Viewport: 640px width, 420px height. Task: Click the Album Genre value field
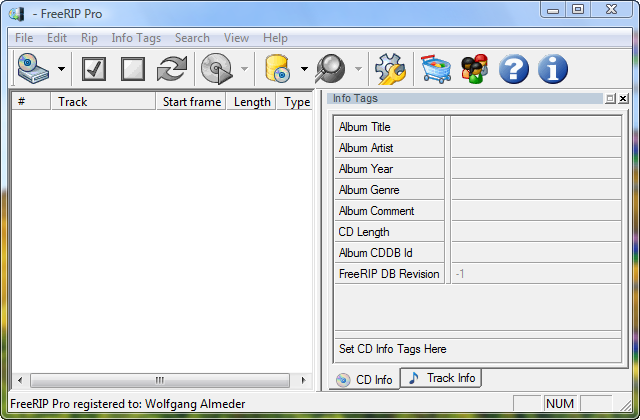(536, 189)
